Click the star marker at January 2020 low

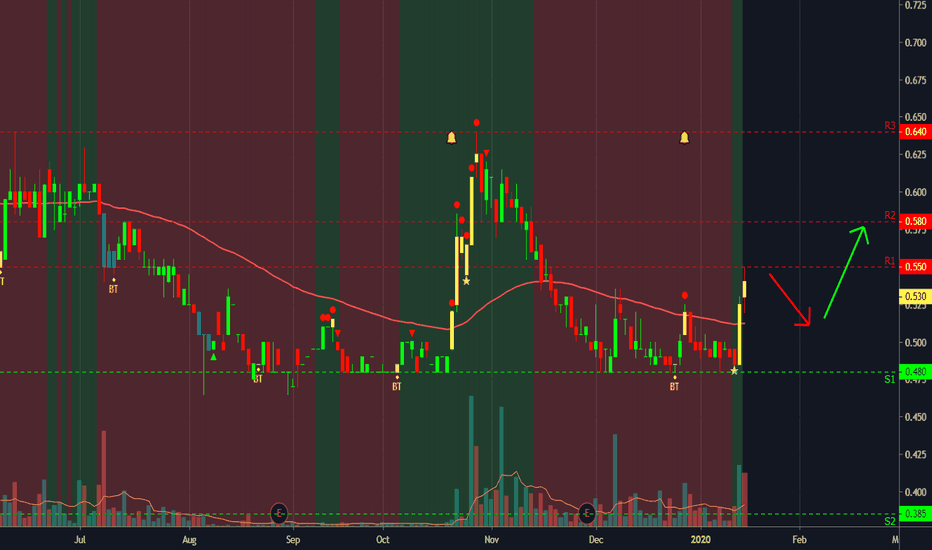pos(734,370)
